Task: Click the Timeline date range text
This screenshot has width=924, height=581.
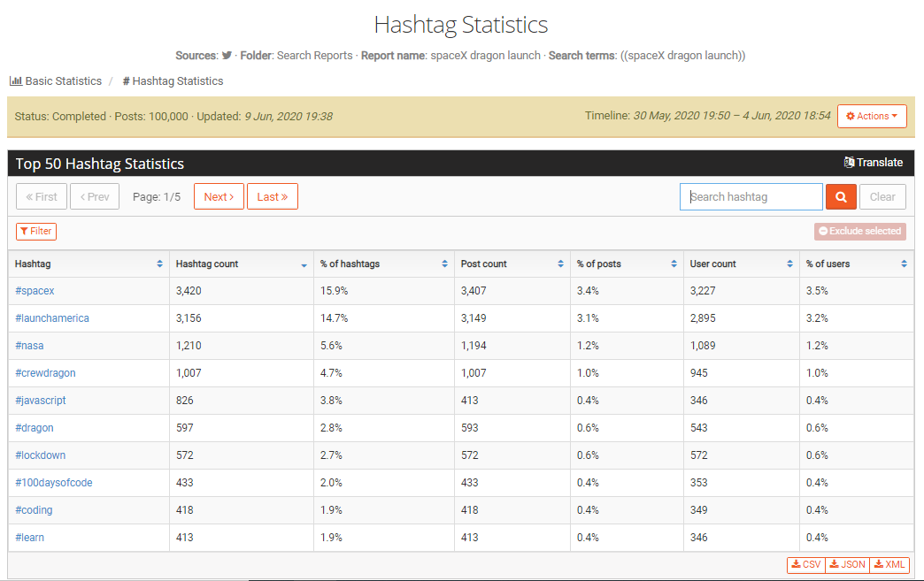Action: tap(707, 115)
